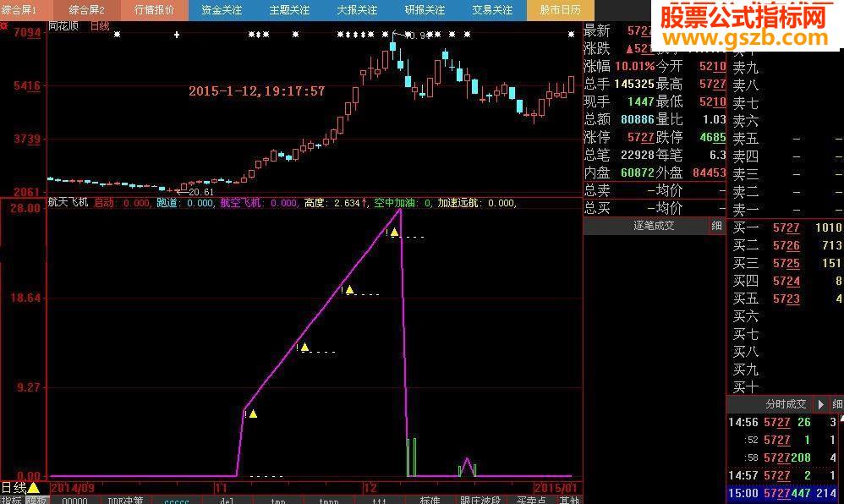Click the 同花顺 label above chart
Viewport: 844px width, 504px height.
(63, 26)
